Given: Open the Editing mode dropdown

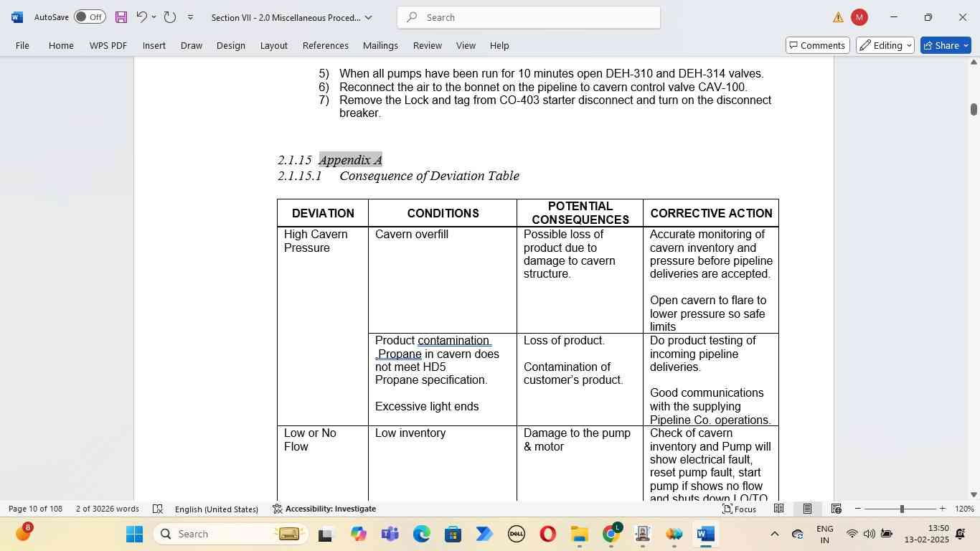Looking at the screenshot, I should click(885, 45).
